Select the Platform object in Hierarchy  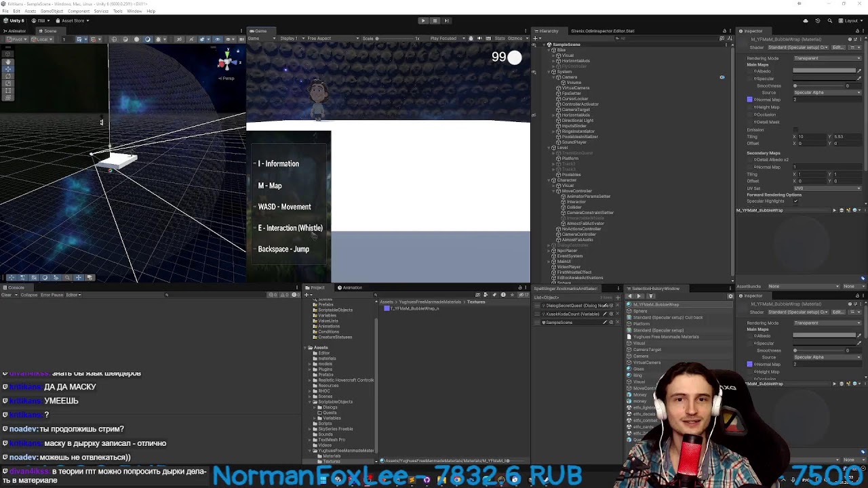click(x=570, y=159)
